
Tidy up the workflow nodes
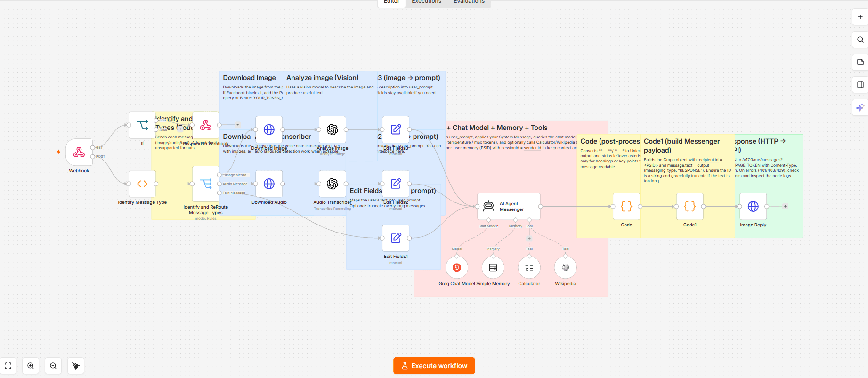(76, 366)
